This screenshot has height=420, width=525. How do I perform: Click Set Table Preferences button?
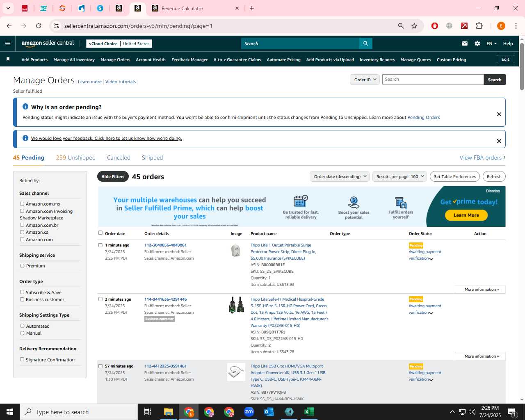(x=455, y=176)
